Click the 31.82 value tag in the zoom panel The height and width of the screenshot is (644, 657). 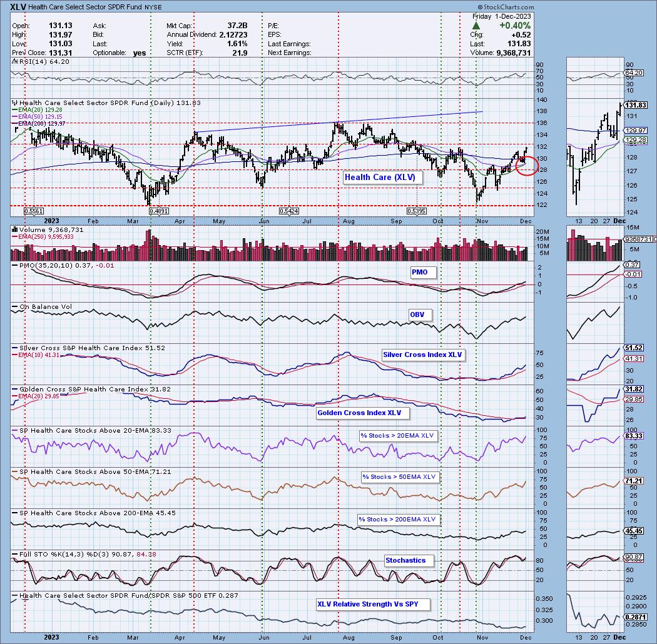(633, 389)
